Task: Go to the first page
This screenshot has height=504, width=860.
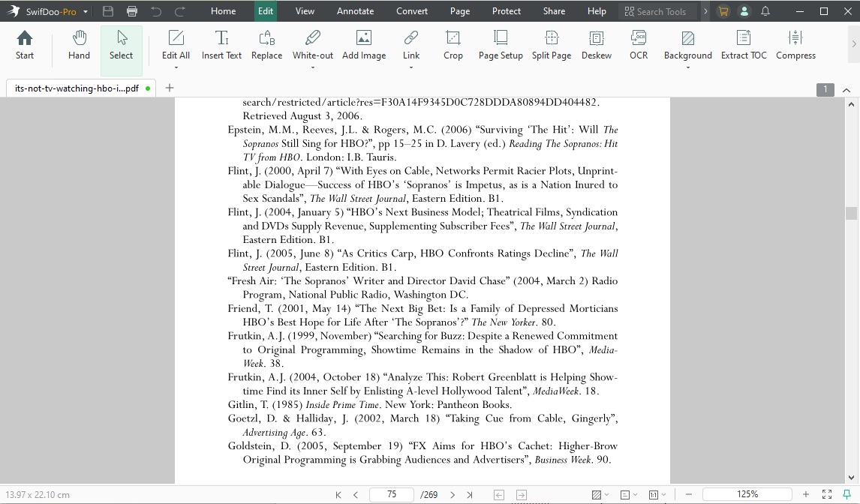Action: click(338, 495)
